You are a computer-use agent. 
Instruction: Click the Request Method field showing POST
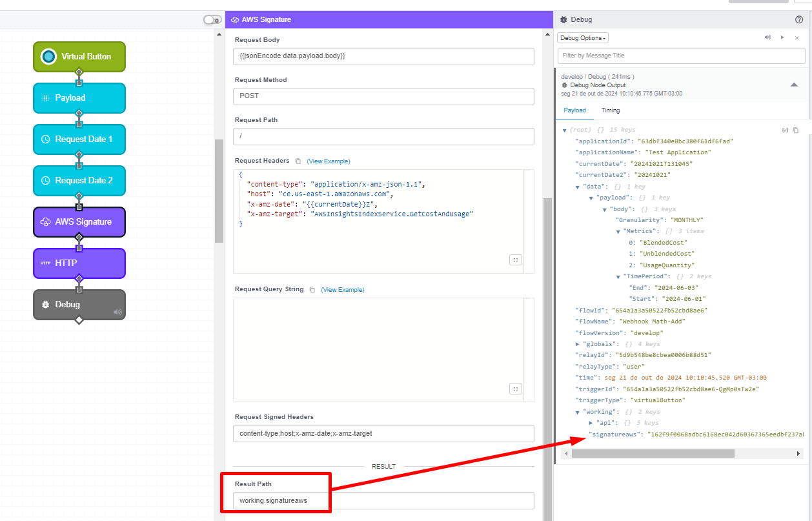click(x=383, y=96)
